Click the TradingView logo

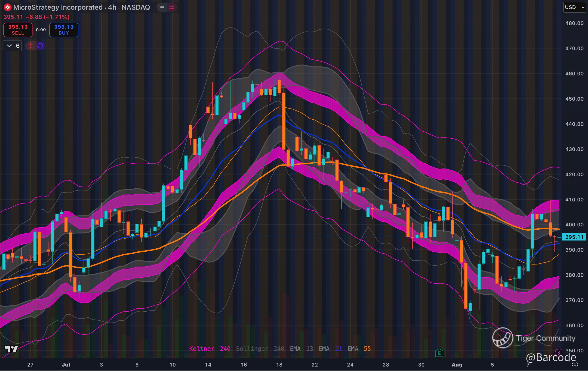coord(11,349)
